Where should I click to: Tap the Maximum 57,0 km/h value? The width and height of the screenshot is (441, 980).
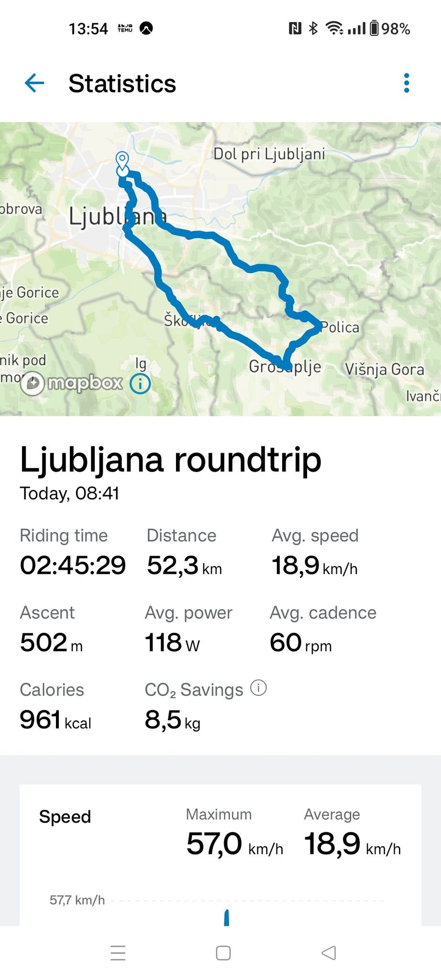pyautogui.click(x=235, y=844)
